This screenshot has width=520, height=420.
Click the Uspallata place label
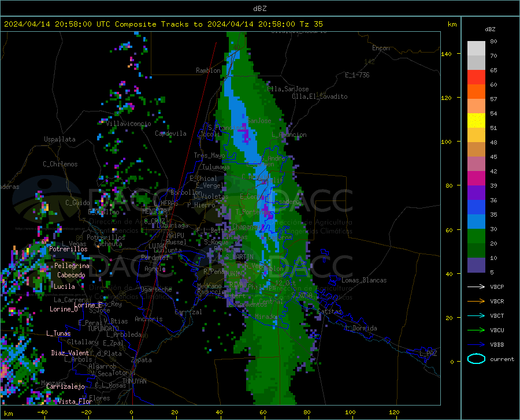coord(60,139)
